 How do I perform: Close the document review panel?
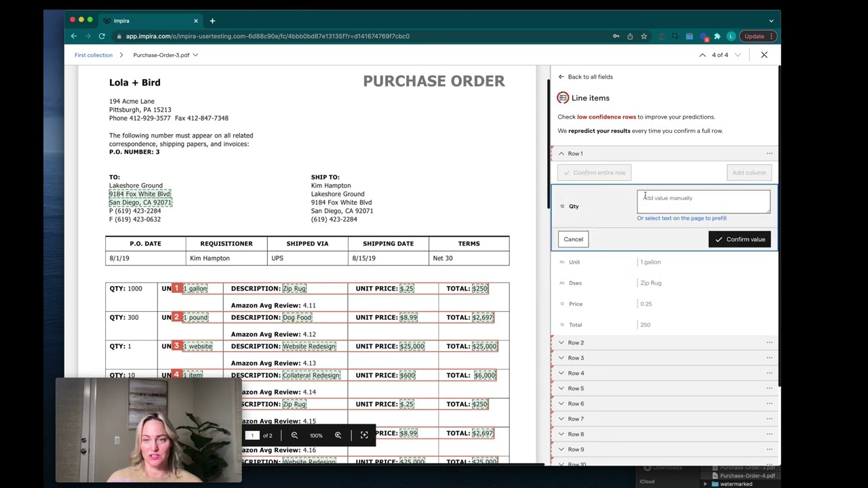[764, 55]
